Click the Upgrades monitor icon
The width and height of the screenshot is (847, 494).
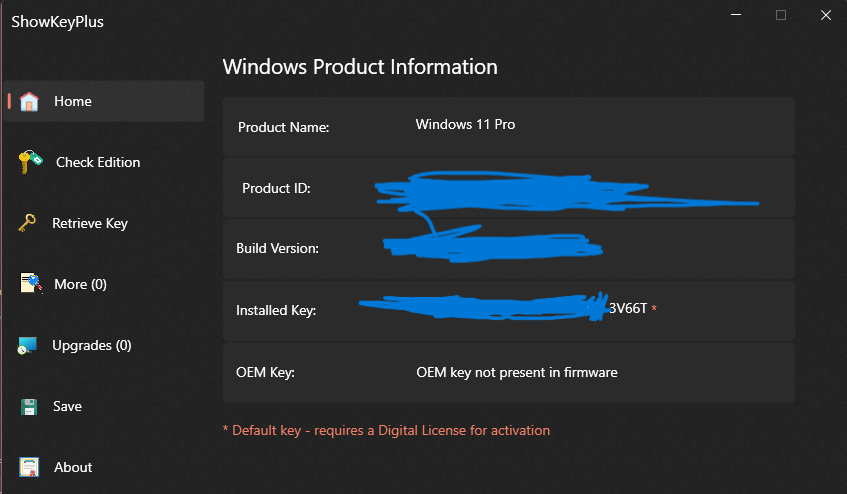pyautogui.click(x=27, y=346)
